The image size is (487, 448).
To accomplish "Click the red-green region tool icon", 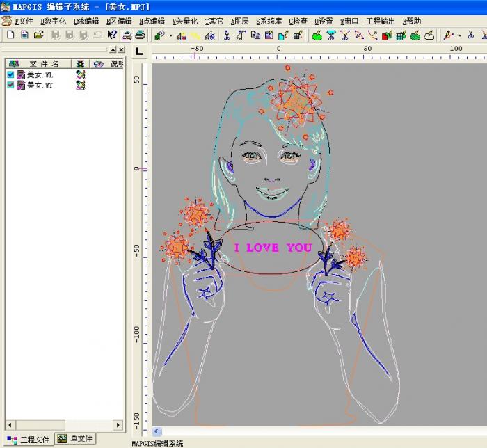I will pos(387,35).
